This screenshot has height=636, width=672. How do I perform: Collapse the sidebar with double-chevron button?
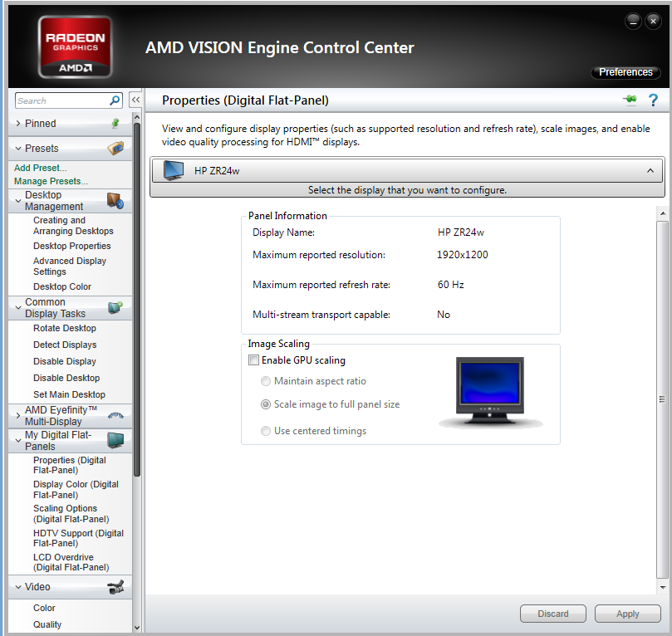[136, 100]
